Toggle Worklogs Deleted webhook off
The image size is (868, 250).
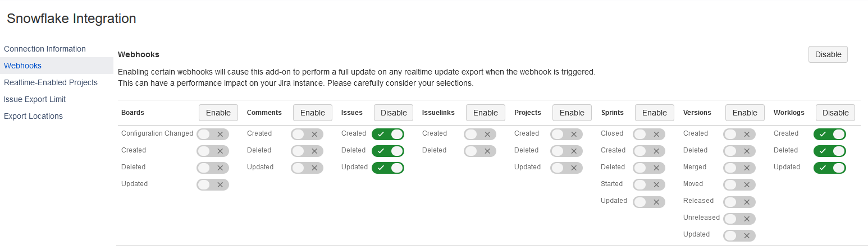829,151
